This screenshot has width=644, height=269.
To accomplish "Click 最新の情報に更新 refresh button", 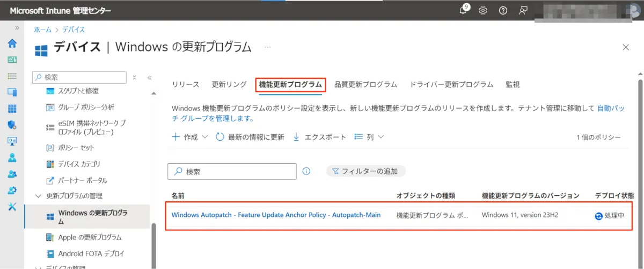I will (250, 137).
